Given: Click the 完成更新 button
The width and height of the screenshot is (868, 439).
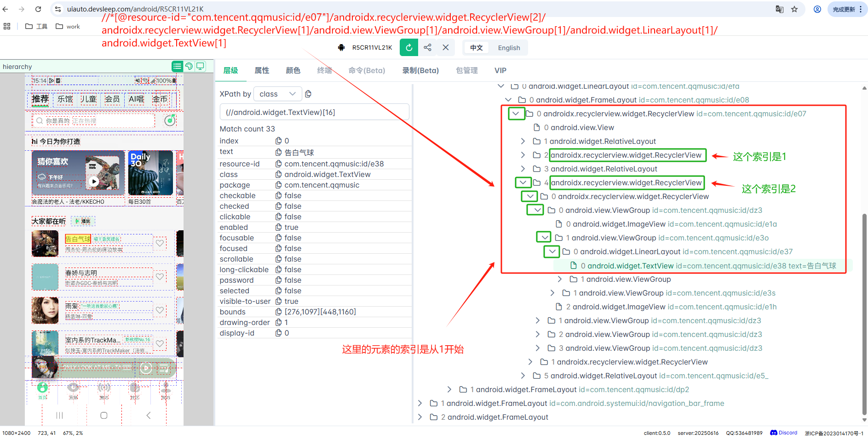Looking at the screenshot, I should tap(844, 9).
